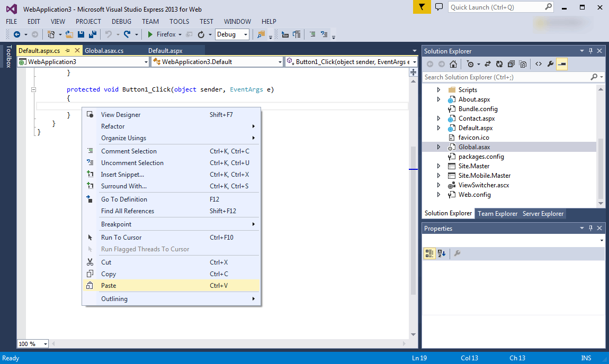Viewport: 609px width, 364px height.
Task: Click the Solution Explorer Properties wrench icon
Action: (x=550, y=64)
